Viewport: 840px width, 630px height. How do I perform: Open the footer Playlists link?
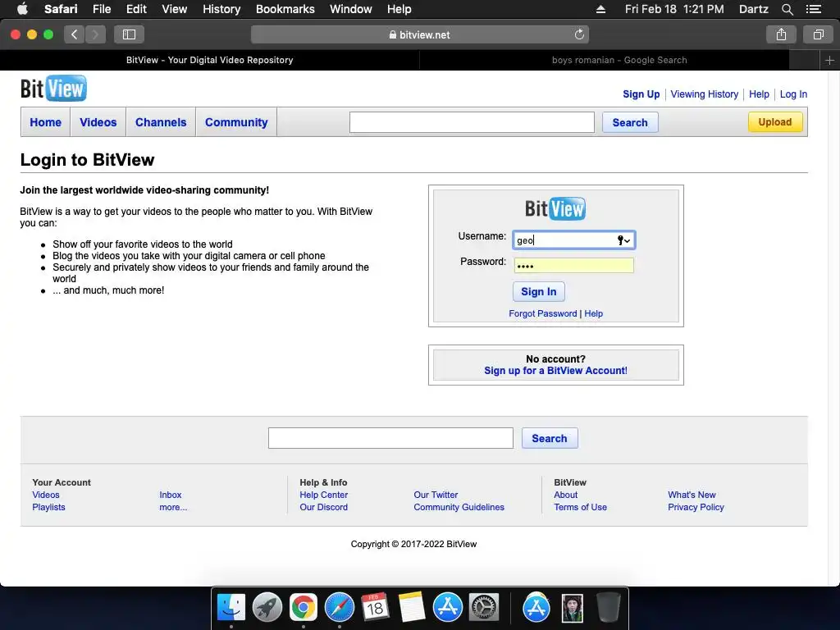[48, 507]
